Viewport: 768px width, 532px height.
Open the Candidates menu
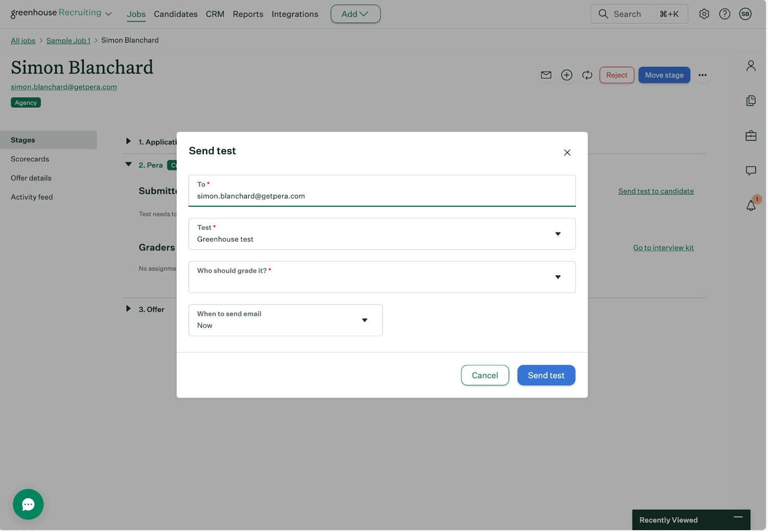click(175, 14)
